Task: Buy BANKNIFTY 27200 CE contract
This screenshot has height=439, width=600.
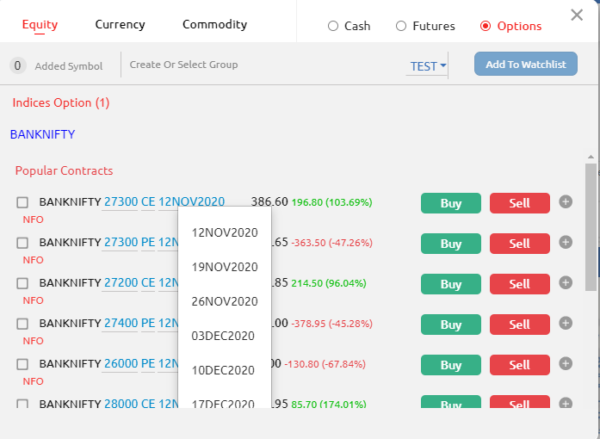Action: pyautogui.click(x=451, y=284)
